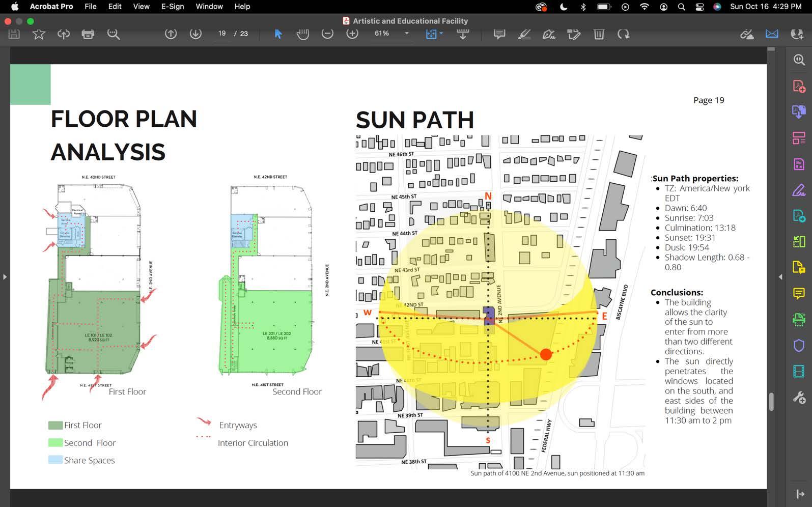Click the Delete page trash icon
Screen dimensions: 812x507
click(599, 34)
